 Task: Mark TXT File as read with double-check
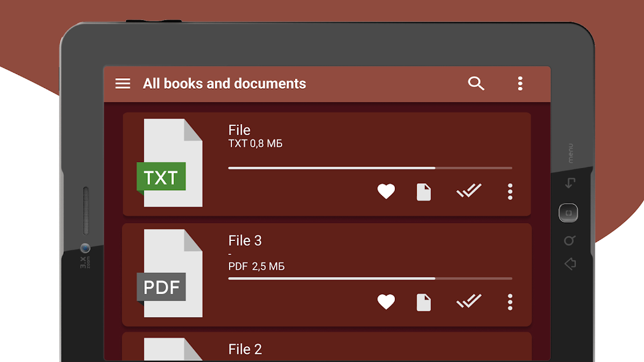coord(469,190)
